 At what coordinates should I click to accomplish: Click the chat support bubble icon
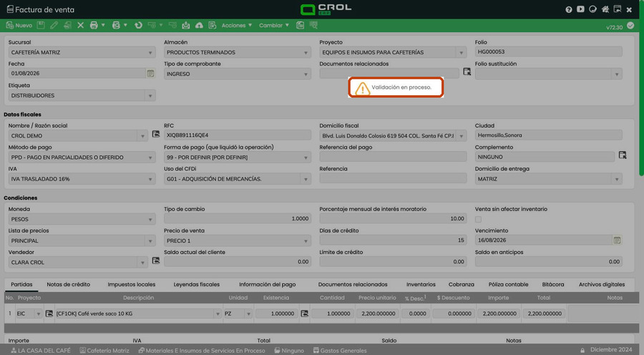(592, 9)
